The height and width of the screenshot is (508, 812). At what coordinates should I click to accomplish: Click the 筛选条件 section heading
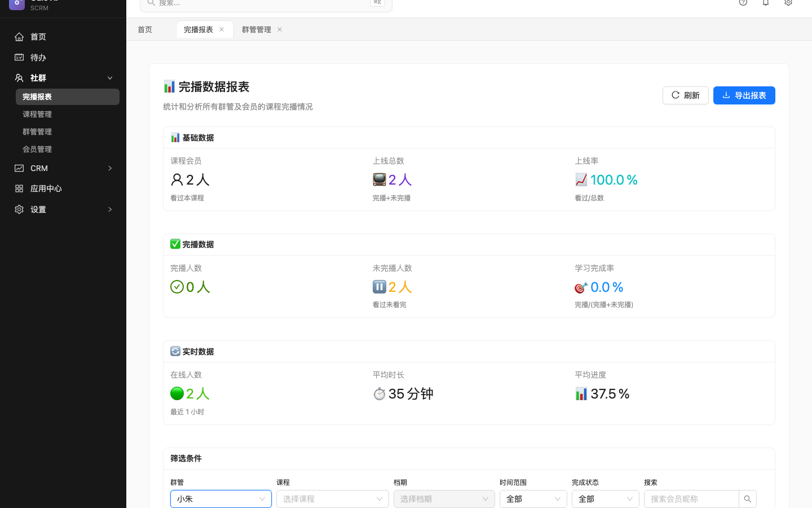tap(186, 458)
